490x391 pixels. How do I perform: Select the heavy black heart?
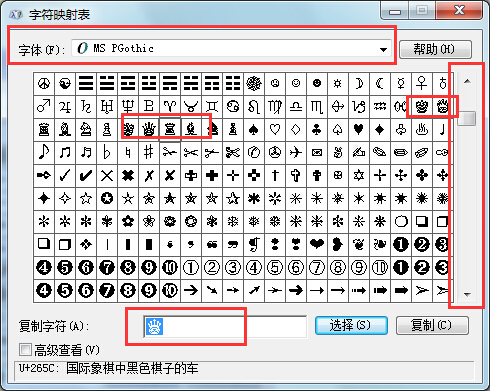tap(317, 244)
